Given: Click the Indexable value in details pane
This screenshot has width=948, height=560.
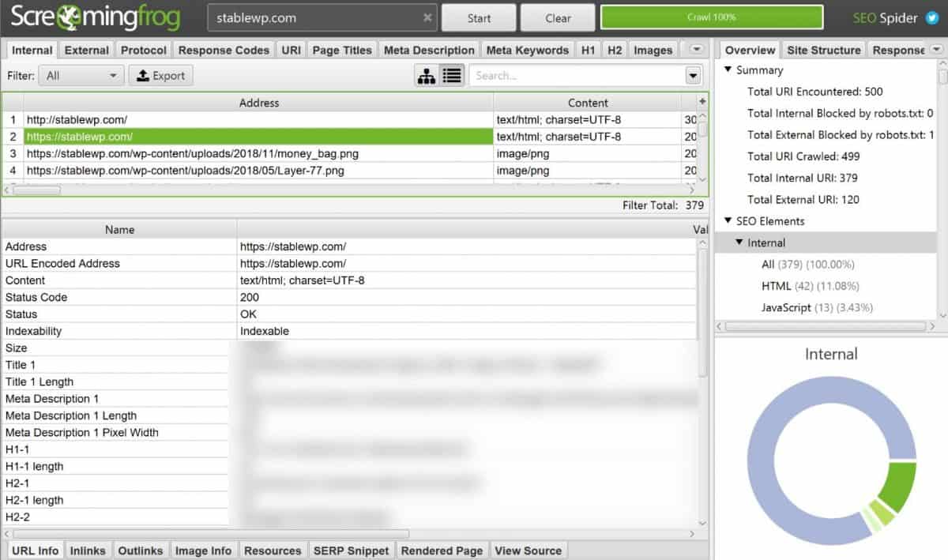Looking at the screenshot, I should click(x=265, y=331).
